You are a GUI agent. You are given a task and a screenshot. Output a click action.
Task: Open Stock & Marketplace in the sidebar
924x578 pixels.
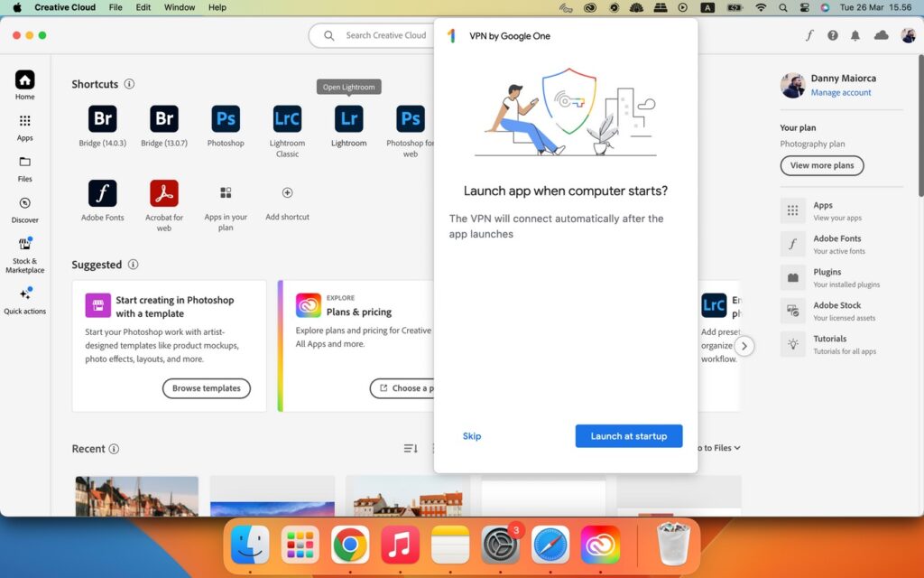point(24,256)
